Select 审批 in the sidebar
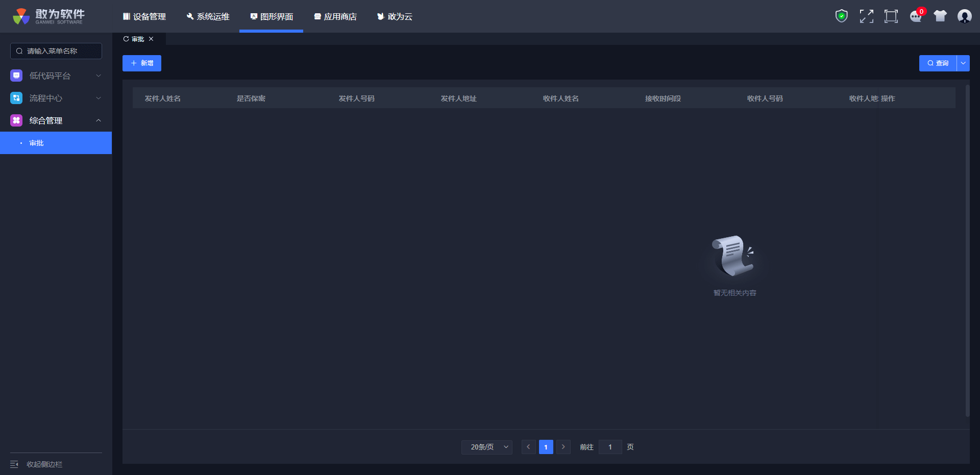The height and width of the screenshot is (475, 980). 56,143
